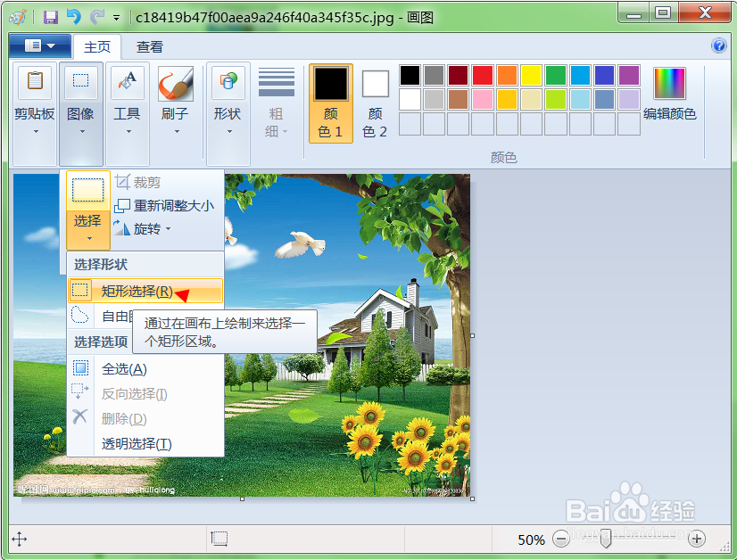The image size is (737, 560).
Task: Expand the 工具 tools group
Action: pyautogui.click(x=128, y=114)
